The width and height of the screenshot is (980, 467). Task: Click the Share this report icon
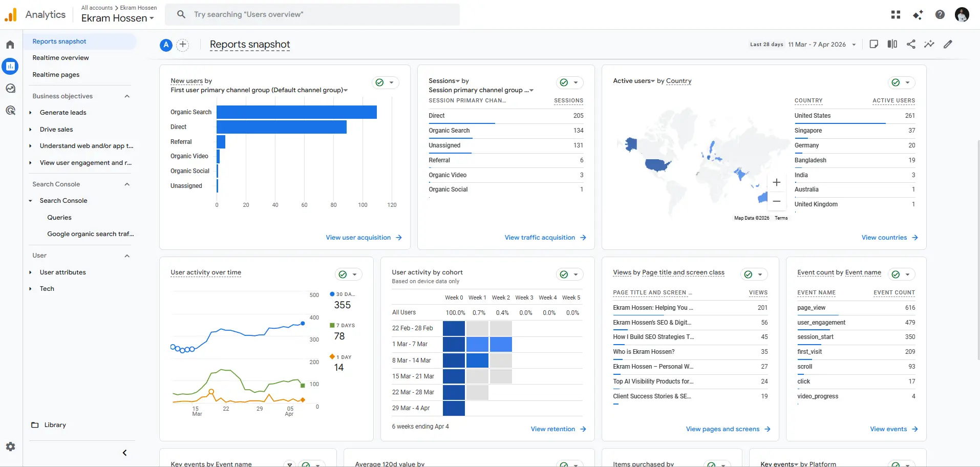pos(911,44)
